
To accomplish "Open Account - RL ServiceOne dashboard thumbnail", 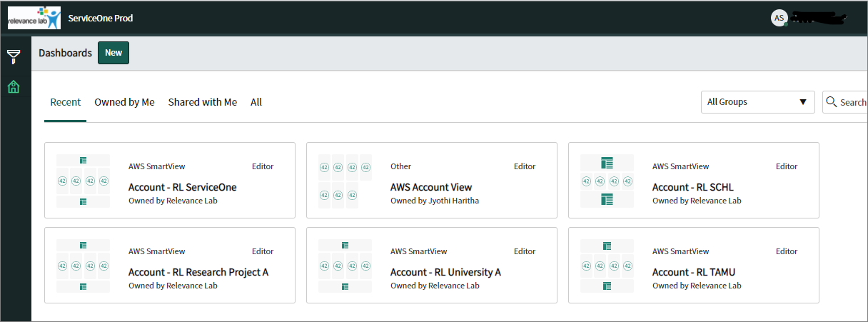I will click(x=83, y=181).
